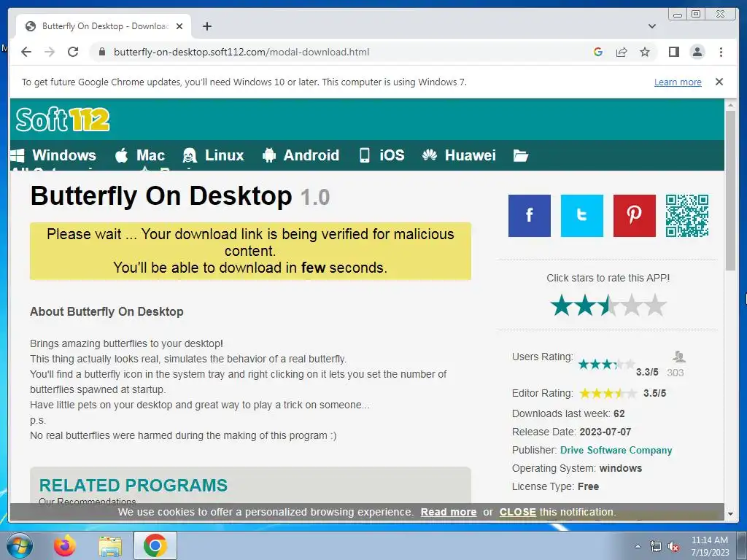Share on Facebook
The width and height of the screenshot is (747, 560).
click(x=530, y=216)
